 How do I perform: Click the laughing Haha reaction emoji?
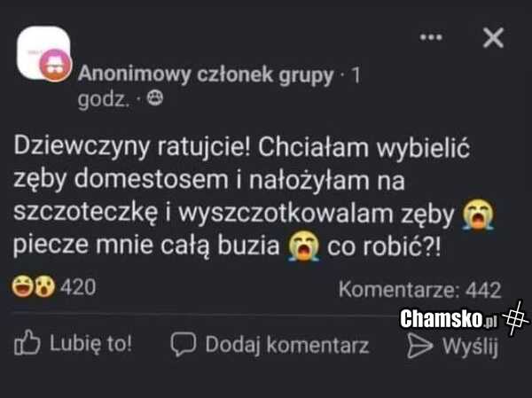(22, 286)
